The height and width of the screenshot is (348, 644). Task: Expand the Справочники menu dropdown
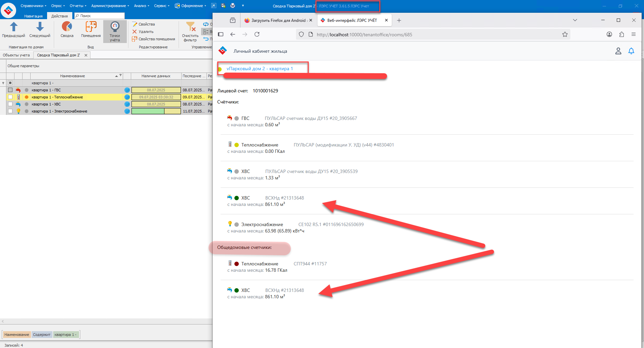point(33,6)
